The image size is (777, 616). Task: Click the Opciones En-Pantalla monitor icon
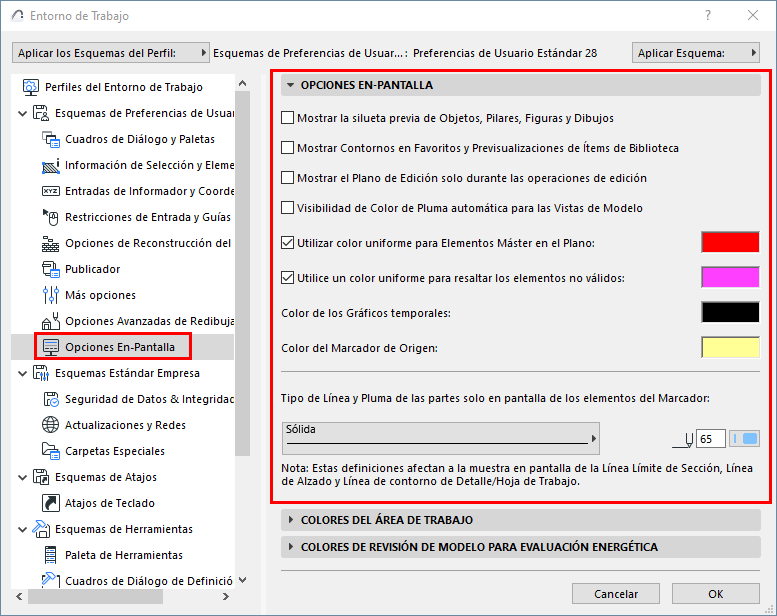point(51,347)
